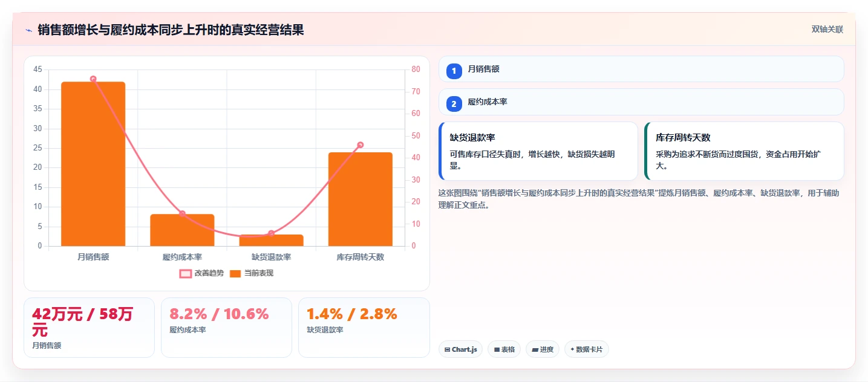Click the trend line point above 月销售额
The image size is (868, 382).
93,79
